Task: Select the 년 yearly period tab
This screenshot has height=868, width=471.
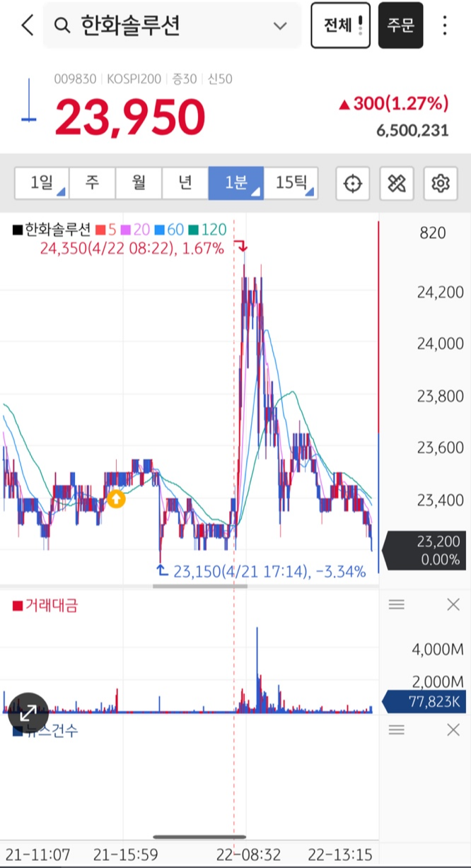Action: point(185,183)
